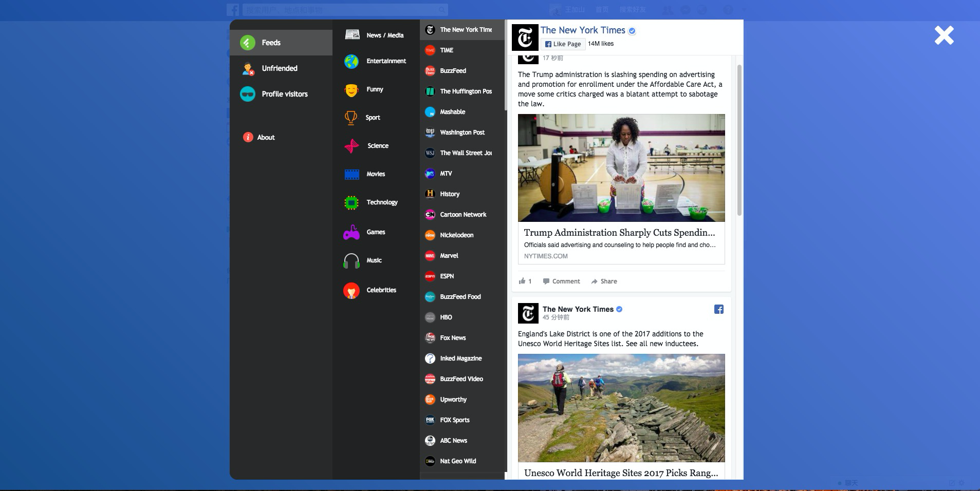The width and height of the screenshot is (980, 491).
Task: Select the ABC News feed
Action: tap(462, 441)
